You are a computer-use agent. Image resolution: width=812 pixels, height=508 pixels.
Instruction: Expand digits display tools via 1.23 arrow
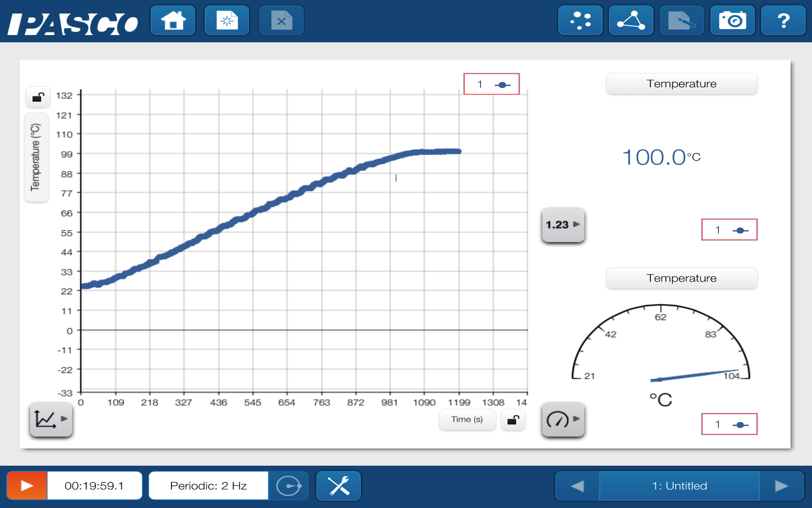(x=562, y=225)
